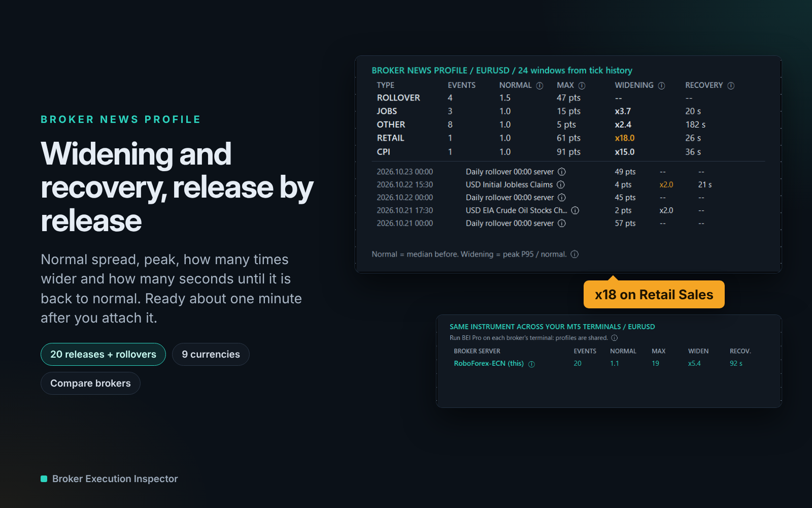The width and height of the screenshot is (812, 508).
Task: Click info icon after 'peak P95 / normal.' note
Action: tap(574, 254)
